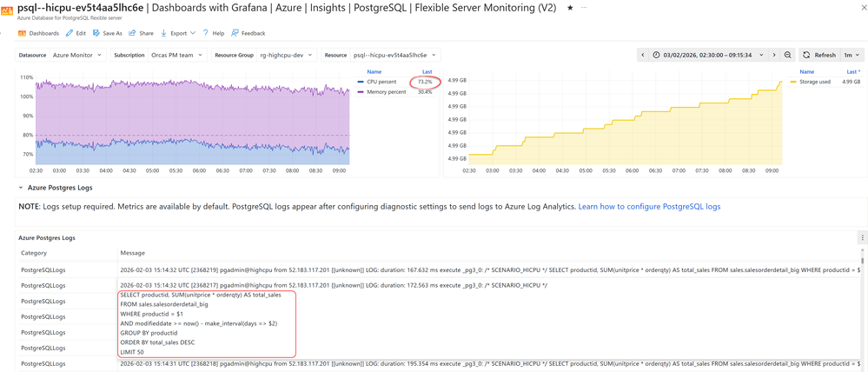The height and width of the screenshot is (372, 868).
Task: Open Learn how to configure PostgreSQL logs
Action: coord(649,207)
